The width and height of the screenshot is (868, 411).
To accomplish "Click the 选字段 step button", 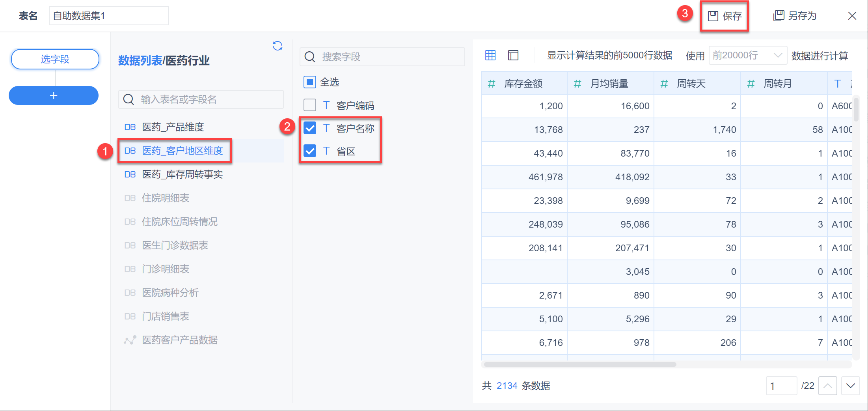I will tap(55, 59).
